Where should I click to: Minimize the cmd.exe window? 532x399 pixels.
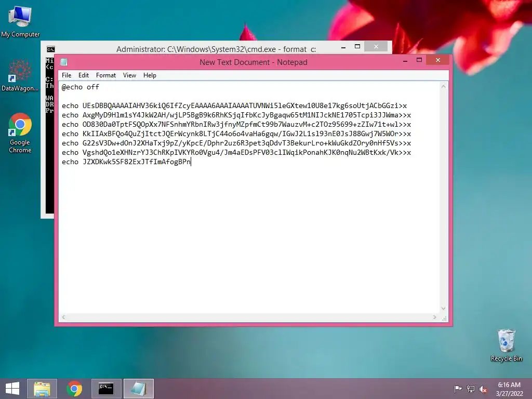pyautogui.click(x=343, y=47)
